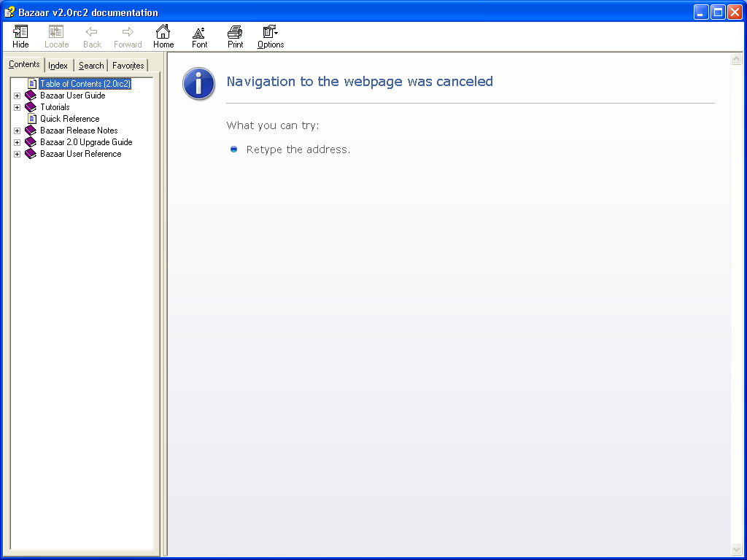Image resolution: width=747 pixels, height=560 pixels.
Task: Click the Tutorials book icon
Action: point(31,107)
